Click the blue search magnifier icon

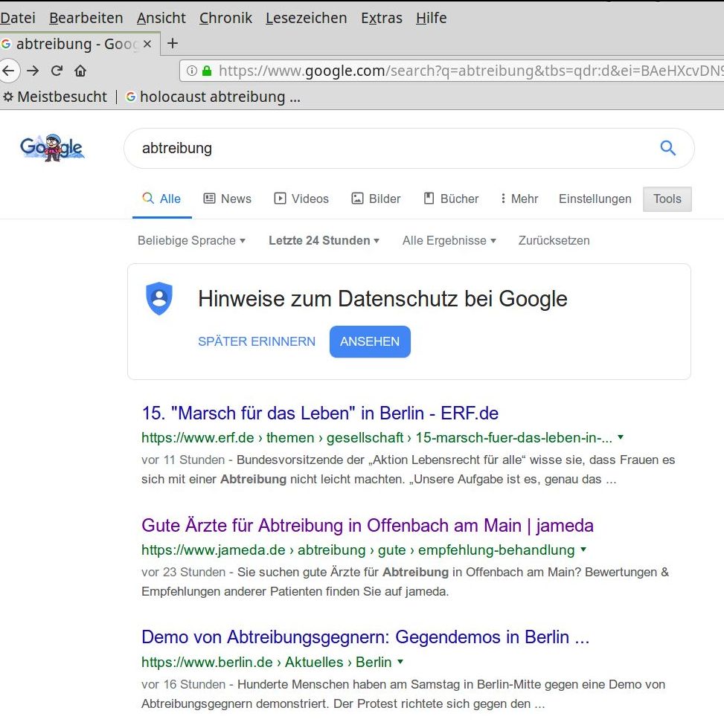(x=667, y=148)
